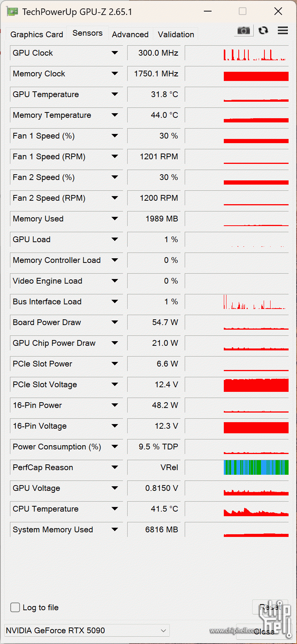
Task: Switch to the Graphics Card tab
Action: (x=37, y=35)
